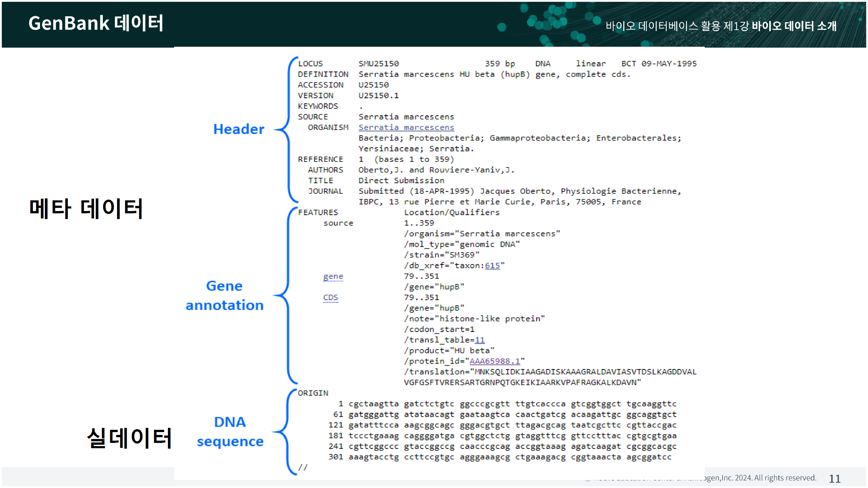Click the LOCUS field name
Image resolution: width=868 pixels, height=488 pixels.
pyautogui.click(x=310, y=64)
